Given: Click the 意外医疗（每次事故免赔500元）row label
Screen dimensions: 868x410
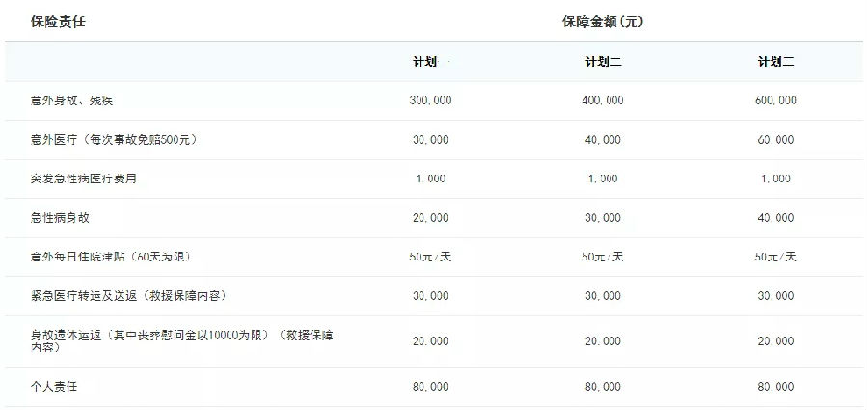Looking at the screenshot, I should pos(114,140).
